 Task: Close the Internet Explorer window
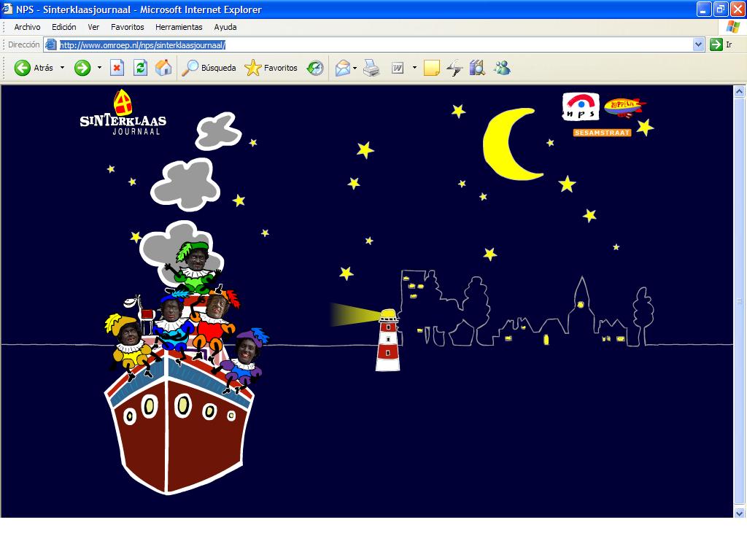(737, 9)
